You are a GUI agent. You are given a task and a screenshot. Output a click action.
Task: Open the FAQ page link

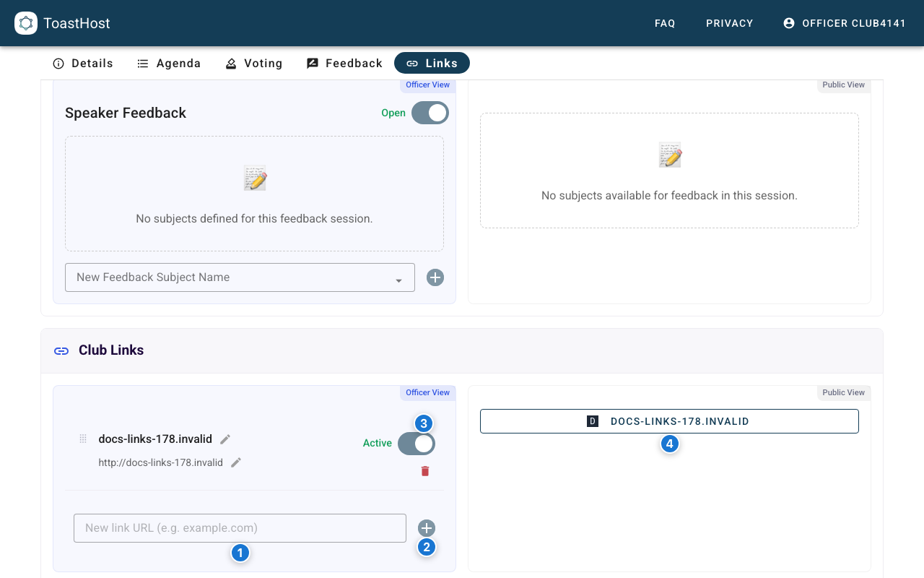(x=665, y=23)
